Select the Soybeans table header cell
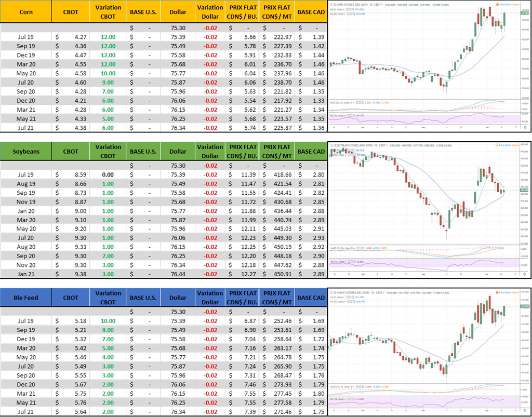Viewport: 532px width, 417px height. click(26, 151)
